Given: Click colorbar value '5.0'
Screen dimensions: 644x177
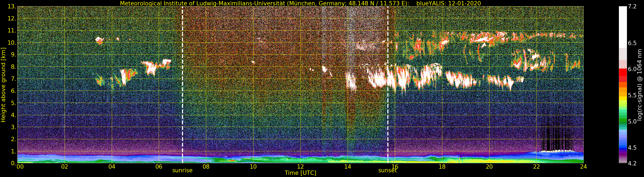Looking at the screenshot, I should pyautogui.click(x=632, y=122).
